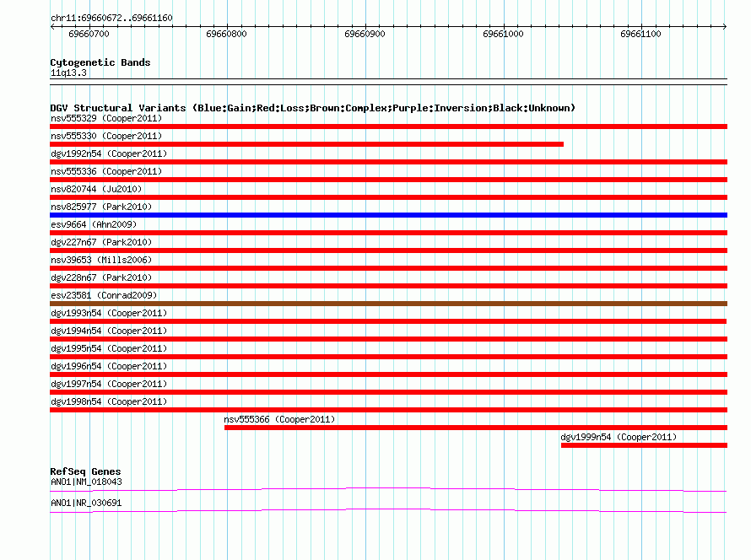Image resolution: width=751 pixels, height=560 pixels.
Task: Click the dgv1999n54 red bar
Action: point(644,445)
